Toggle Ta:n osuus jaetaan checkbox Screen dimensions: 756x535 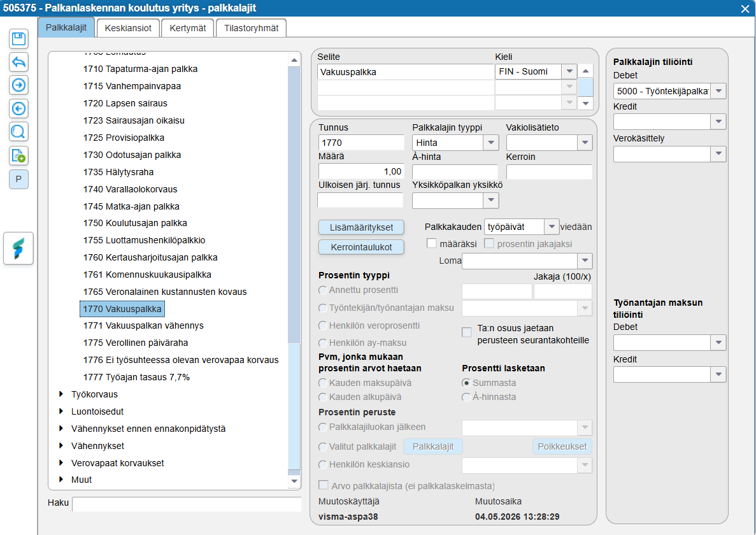point(467,332)
